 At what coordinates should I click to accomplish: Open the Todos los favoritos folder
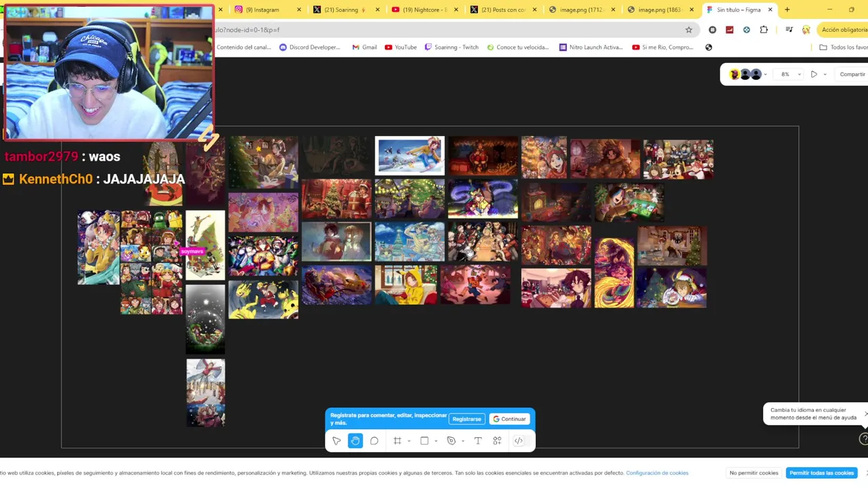point(844,47)
